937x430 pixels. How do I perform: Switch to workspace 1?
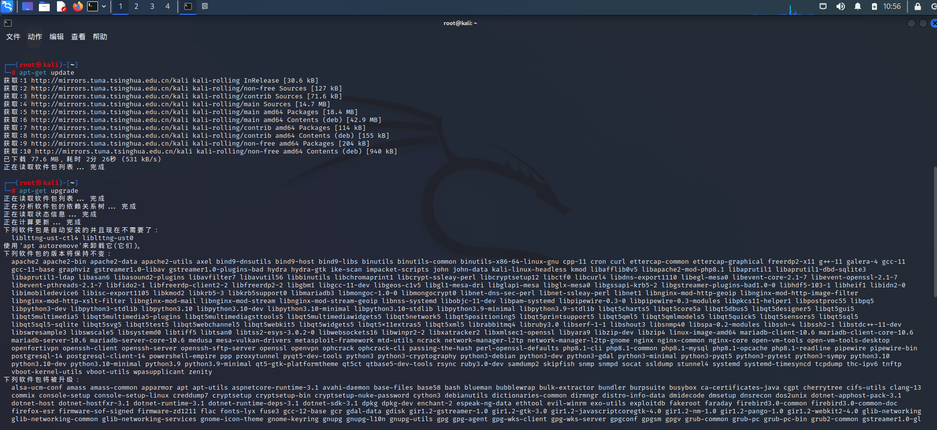point(121,7)
